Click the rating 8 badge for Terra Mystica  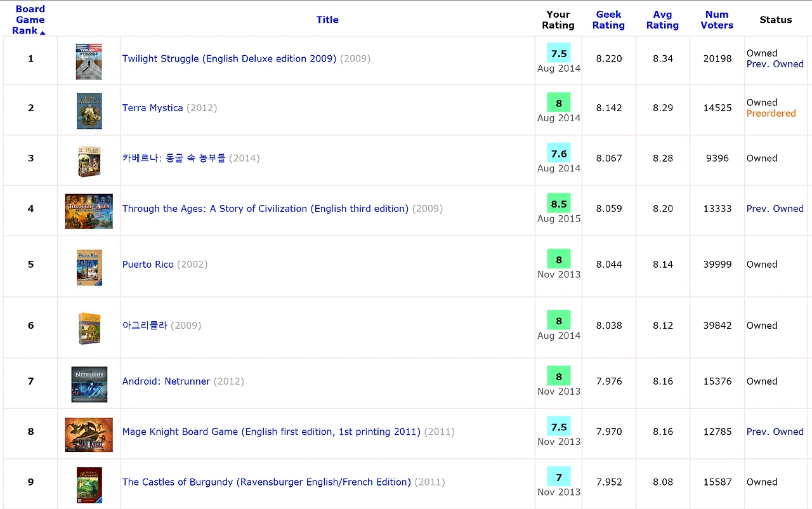(559, 103)
